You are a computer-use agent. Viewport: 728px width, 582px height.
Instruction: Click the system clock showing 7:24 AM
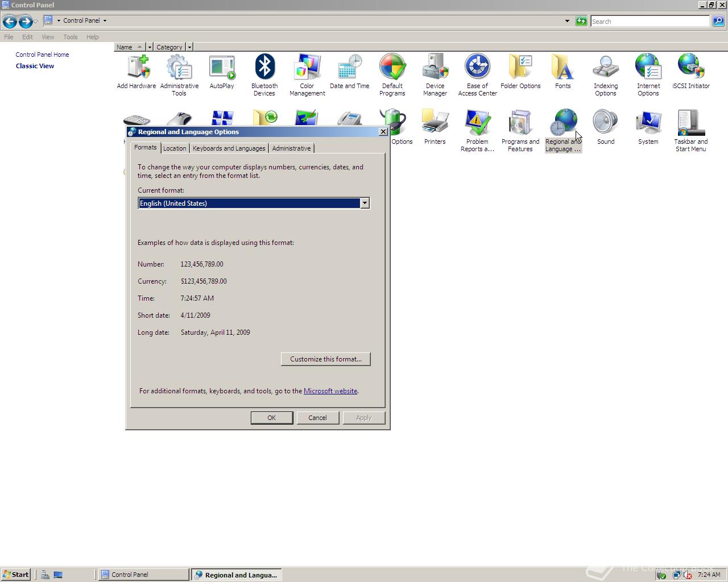[x=709, y=575]
